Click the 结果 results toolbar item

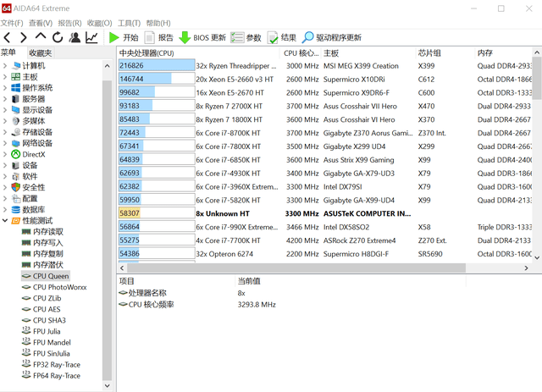[281, 37]
